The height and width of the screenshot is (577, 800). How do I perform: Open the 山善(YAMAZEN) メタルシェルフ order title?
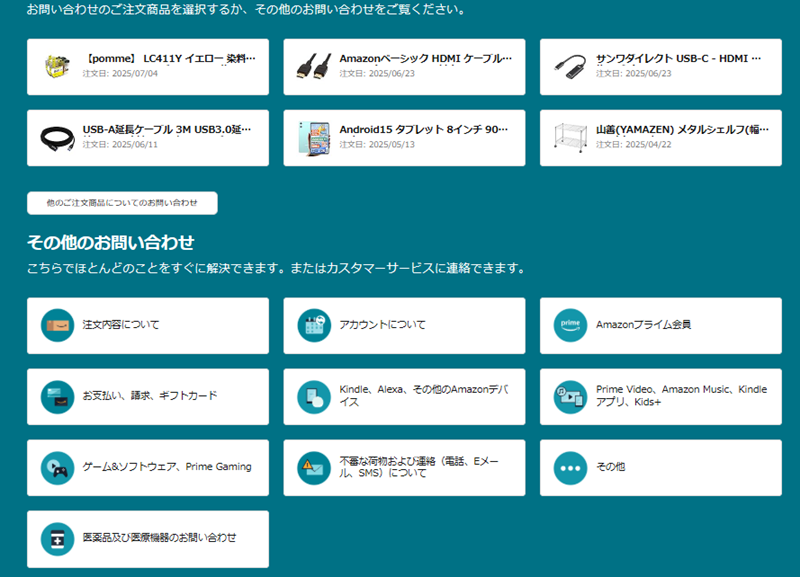pos(683,130)
